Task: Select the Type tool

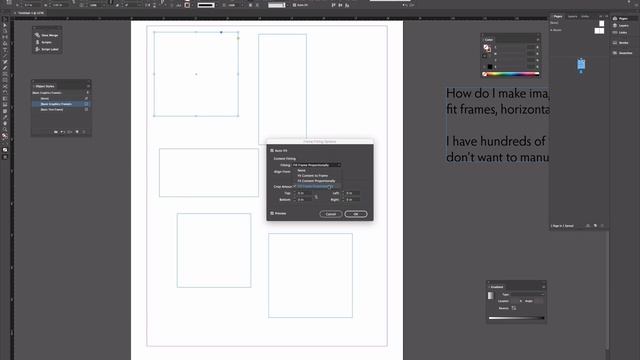Action: 5,49
